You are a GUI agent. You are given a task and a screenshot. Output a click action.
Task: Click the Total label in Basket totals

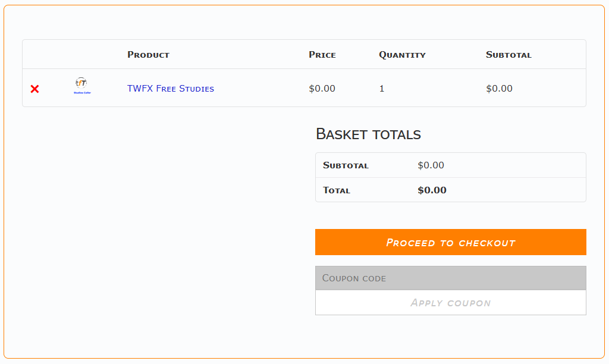337,190
